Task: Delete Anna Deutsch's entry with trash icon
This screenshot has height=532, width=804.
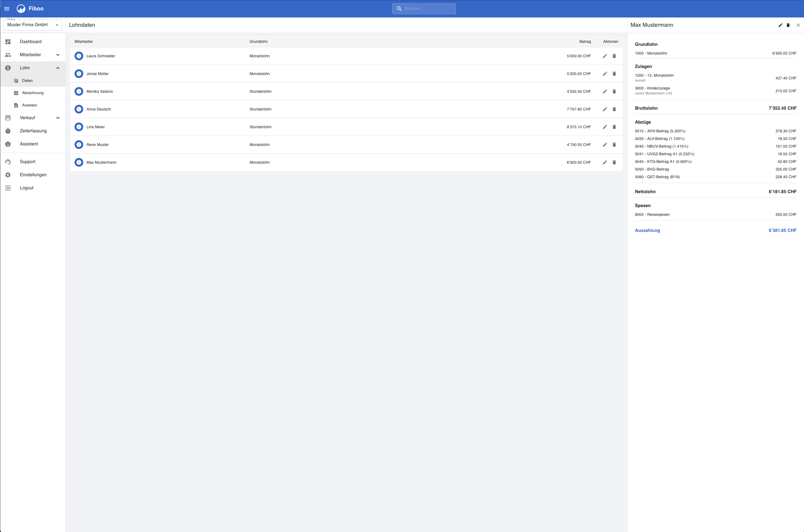Action: tap(614, 109)
